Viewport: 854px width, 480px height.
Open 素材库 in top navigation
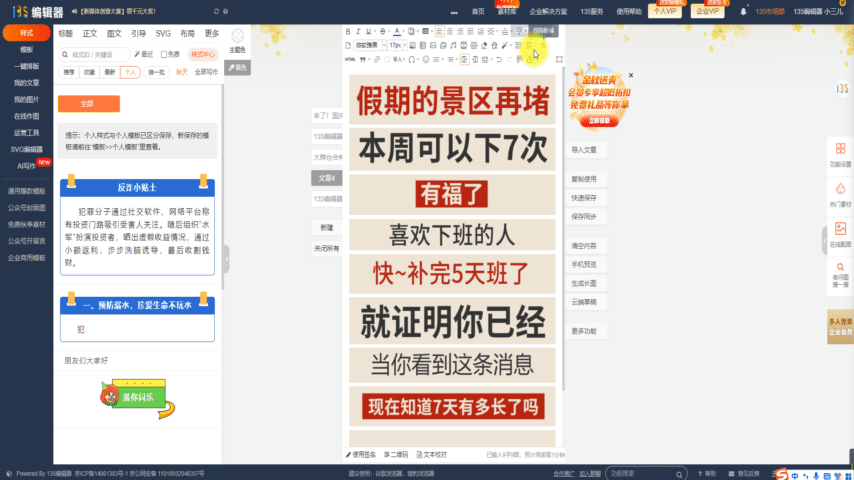coord(507,11)
